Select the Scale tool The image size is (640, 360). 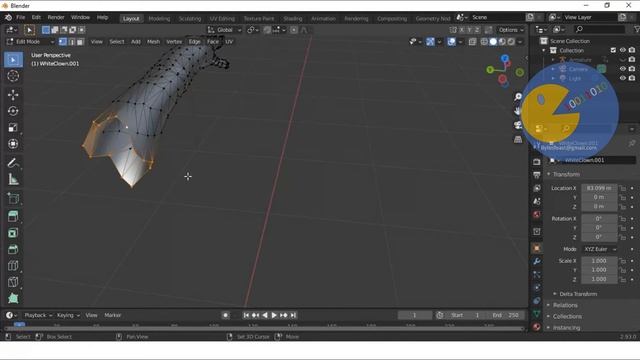click(x=13, y=127)
